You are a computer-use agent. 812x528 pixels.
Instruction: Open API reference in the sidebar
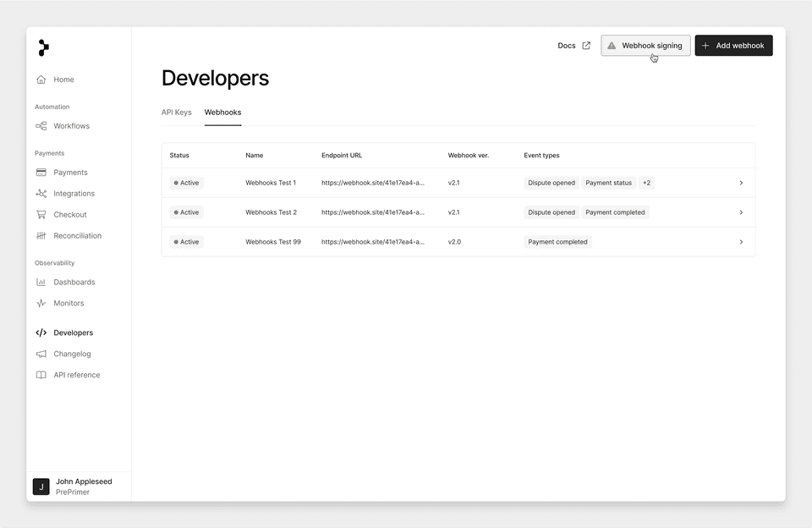pyautogui.click(x=77, y=375)
